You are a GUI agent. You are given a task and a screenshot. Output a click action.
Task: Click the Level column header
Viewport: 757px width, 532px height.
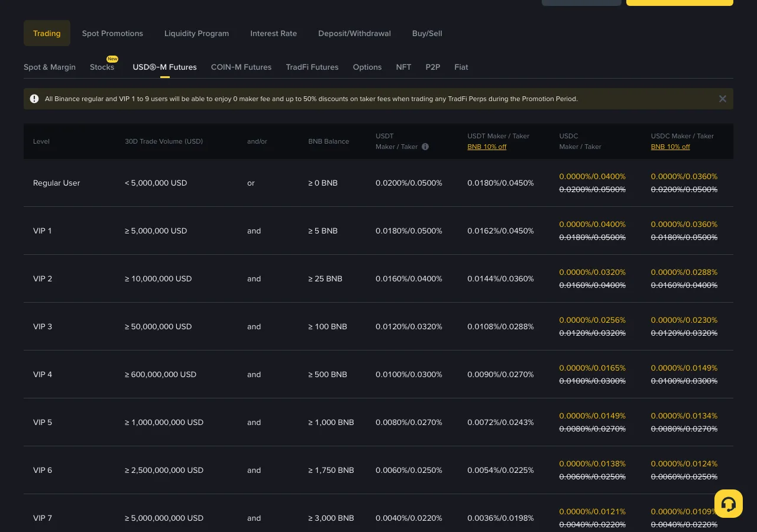point(41,141)
